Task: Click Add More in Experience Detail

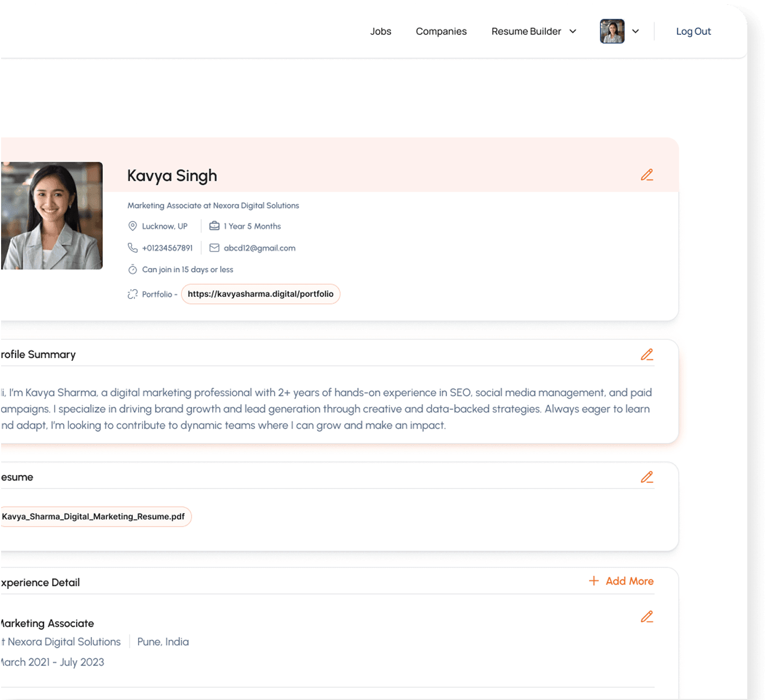Action: point(621,581)
